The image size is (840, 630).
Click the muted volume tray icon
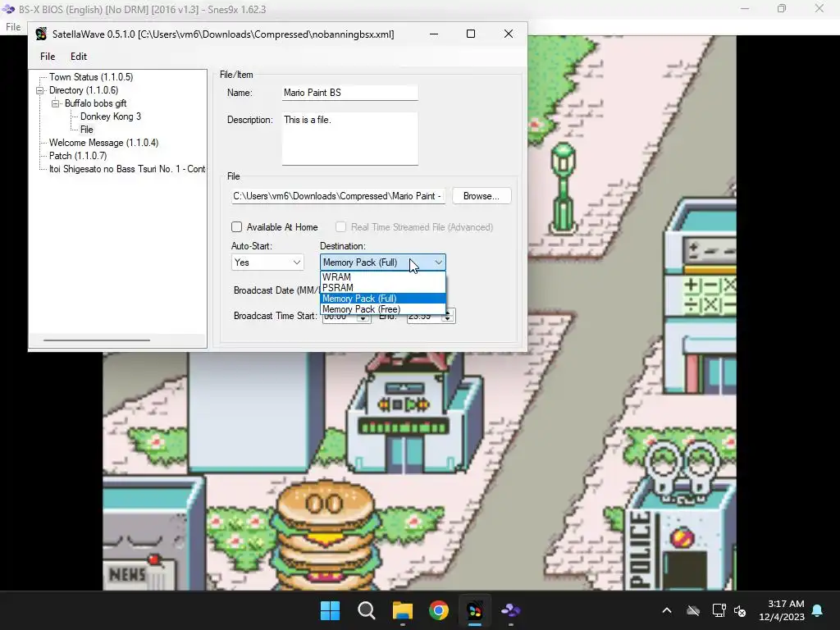(740, 610)
